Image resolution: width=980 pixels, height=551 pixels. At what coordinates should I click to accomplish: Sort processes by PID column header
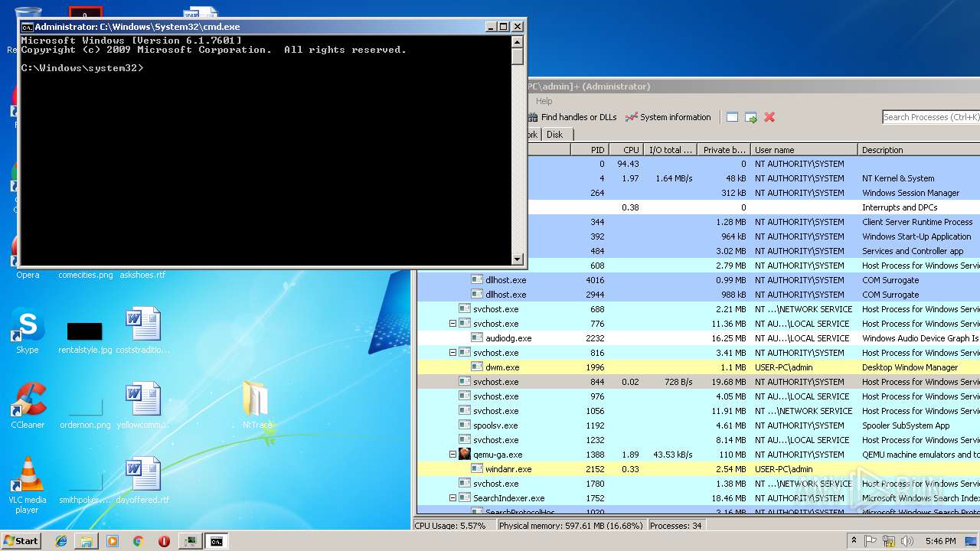[590, 150]
